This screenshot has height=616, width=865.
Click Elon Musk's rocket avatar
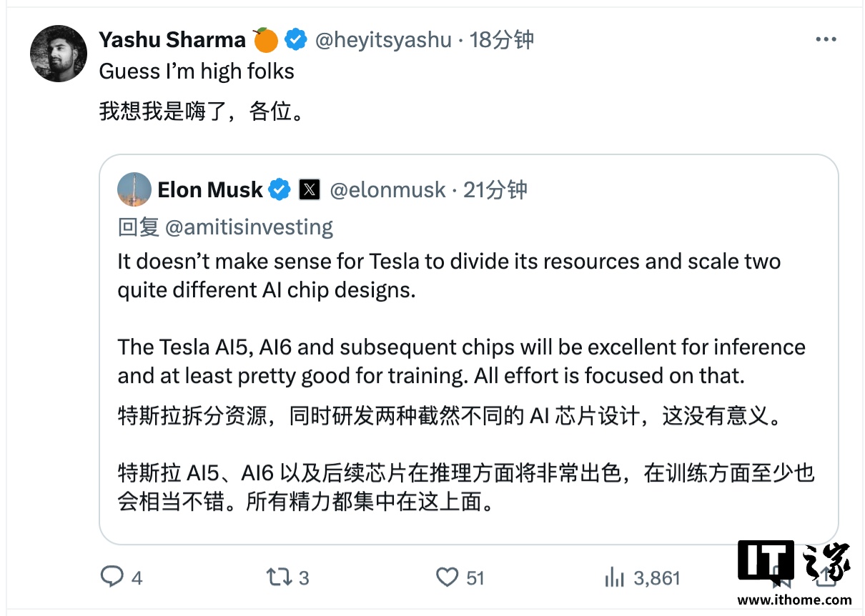pos(134,190)
